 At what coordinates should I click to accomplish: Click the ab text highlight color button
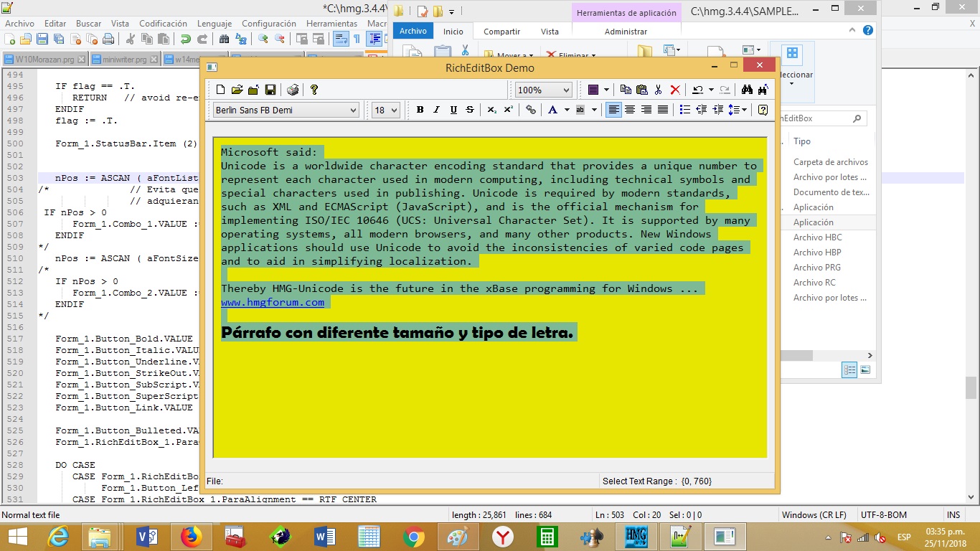click(580, 110)
